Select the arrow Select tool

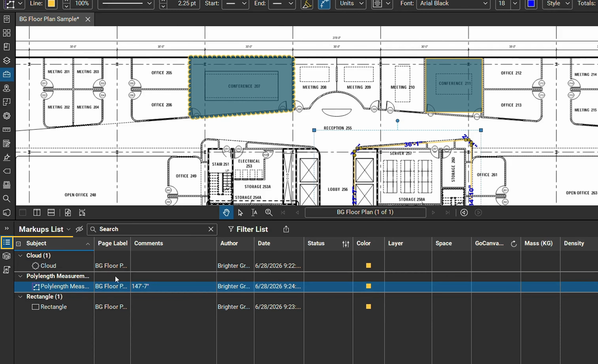pos(240,212)
